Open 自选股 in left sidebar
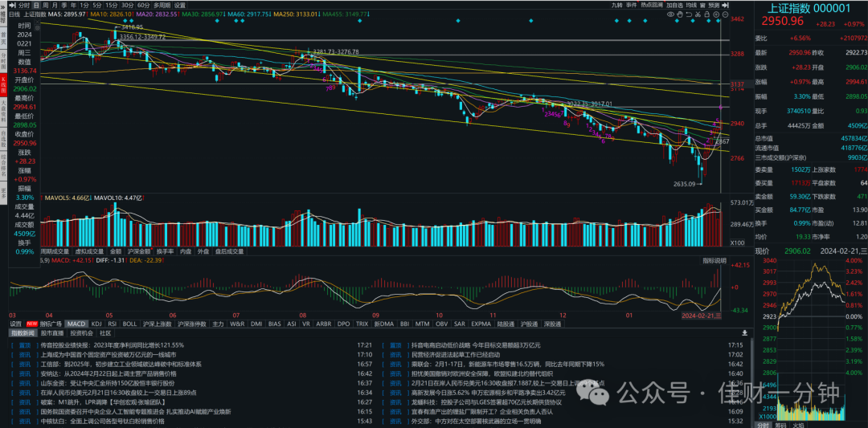Viewport: 868px width, 428px height. 3,141
